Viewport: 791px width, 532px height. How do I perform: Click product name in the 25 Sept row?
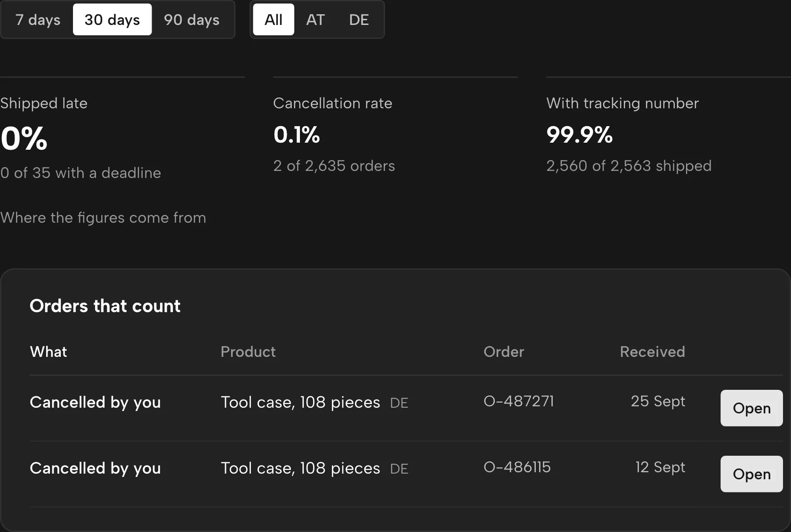(300, 403)
